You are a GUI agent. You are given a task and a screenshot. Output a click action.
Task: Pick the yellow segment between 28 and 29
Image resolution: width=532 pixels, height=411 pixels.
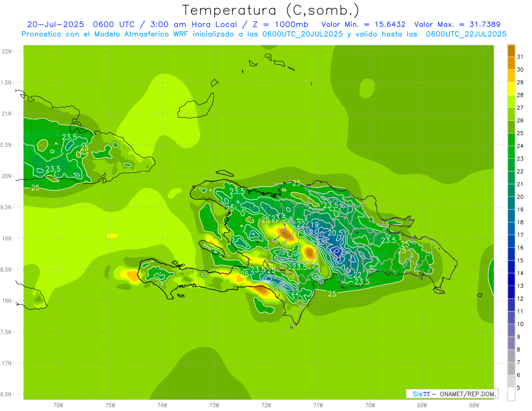coord(511,89)
